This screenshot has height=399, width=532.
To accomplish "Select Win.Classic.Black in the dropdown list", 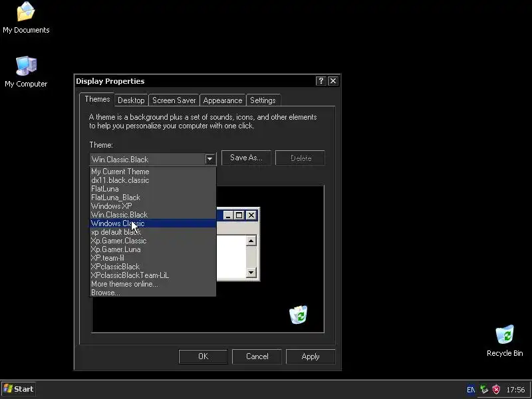I will click(153, 215).
